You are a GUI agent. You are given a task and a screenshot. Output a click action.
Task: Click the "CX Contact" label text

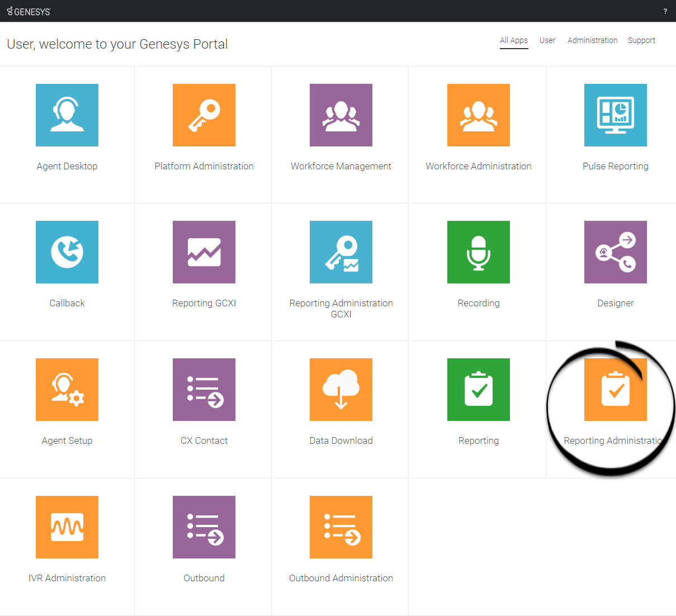click(x=204, y=440)
